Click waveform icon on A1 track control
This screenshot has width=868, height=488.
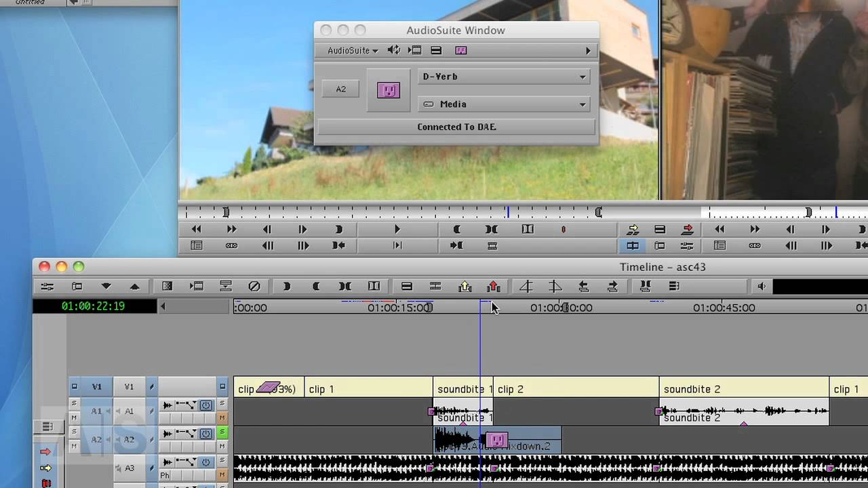click(x=167, y=405)
